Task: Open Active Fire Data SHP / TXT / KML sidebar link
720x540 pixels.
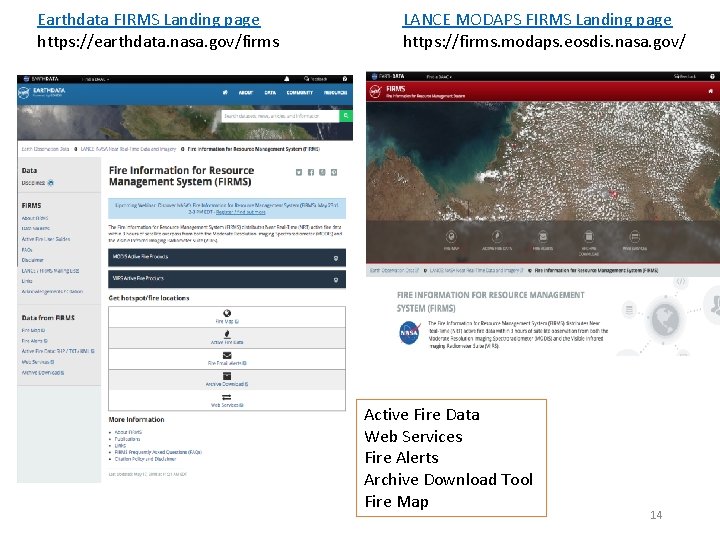Action: point(58,351)
